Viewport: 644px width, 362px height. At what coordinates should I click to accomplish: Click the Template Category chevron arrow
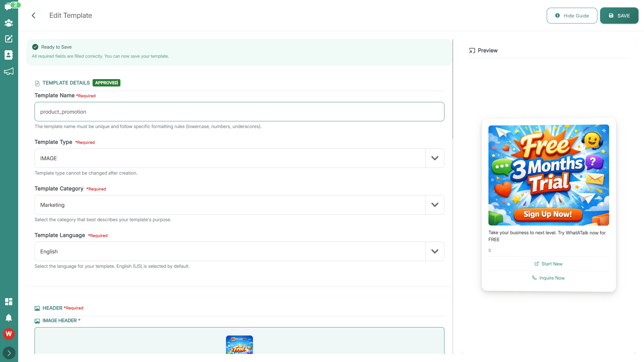(435, 205)
